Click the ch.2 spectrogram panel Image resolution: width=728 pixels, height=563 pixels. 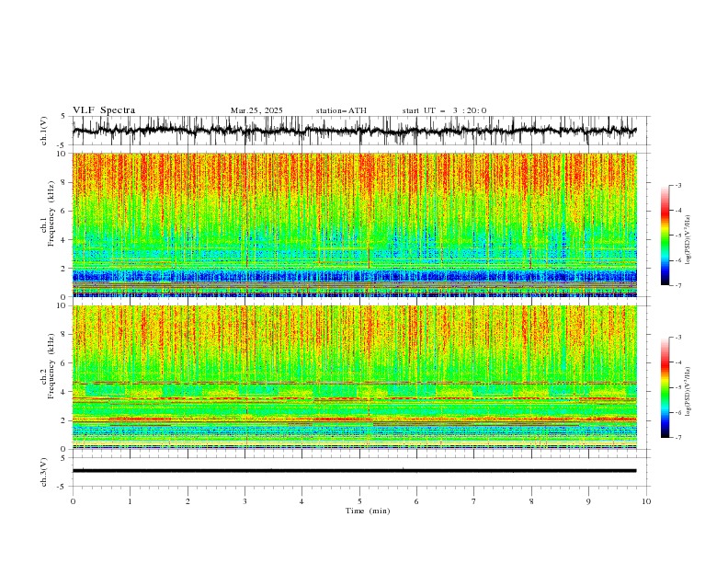pyautogui.click(x=355, y=377)
